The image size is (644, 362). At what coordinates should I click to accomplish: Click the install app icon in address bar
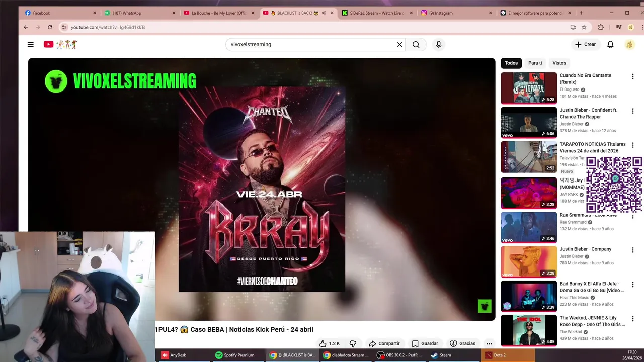pyautogui.click(x=573, y=27)
